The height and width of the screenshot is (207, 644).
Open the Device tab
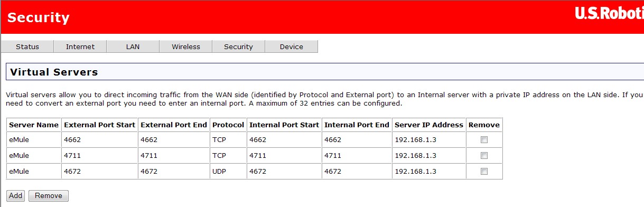point(292,46)
